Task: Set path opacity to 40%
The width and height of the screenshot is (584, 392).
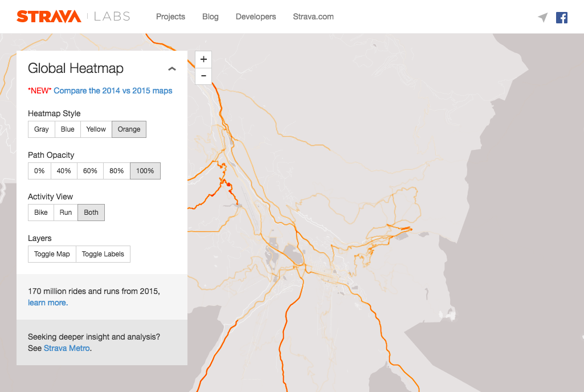Action: click(64, 171)
